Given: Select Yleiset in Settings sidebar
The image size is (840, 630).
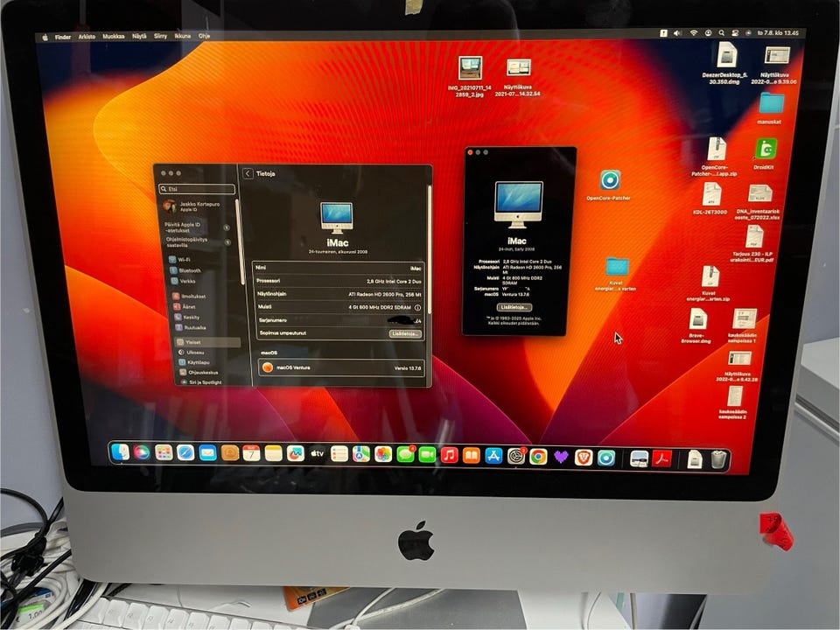Looking at the screenshot, I should (208, 342).
